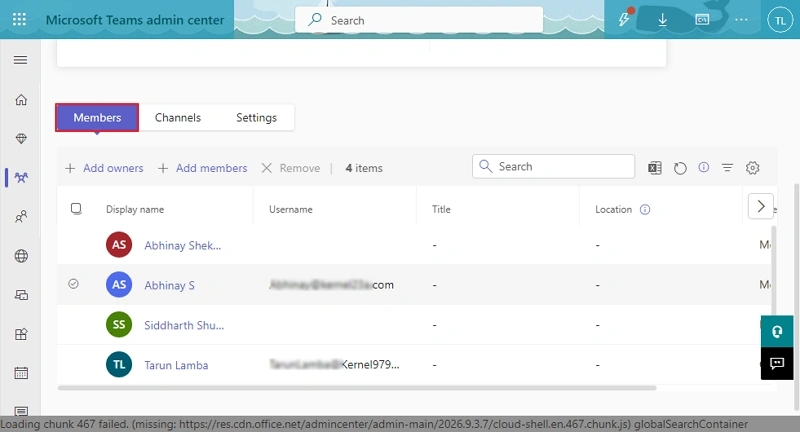Open the app launcher waffle icon
This screenshot has height=432, width=800.
(19, 20)
